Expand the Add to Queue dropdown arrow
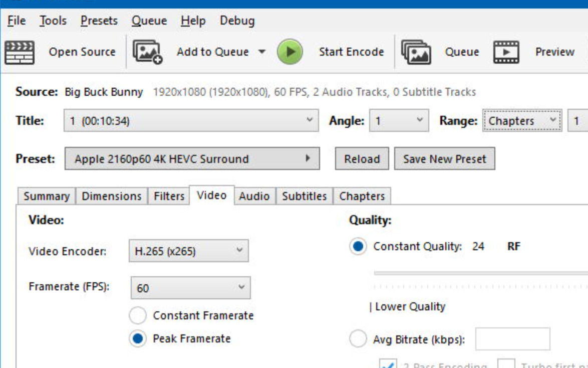 click(262, 52)
